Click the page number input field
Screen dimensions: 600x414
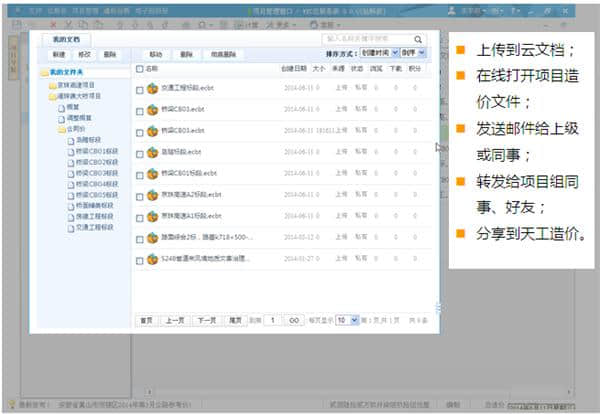(273, 320)
